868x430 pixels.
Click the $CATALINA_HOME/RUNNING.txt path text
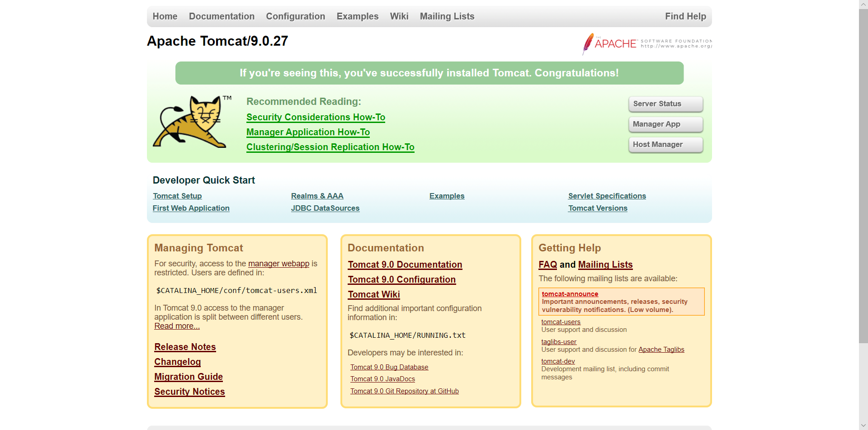407,335
